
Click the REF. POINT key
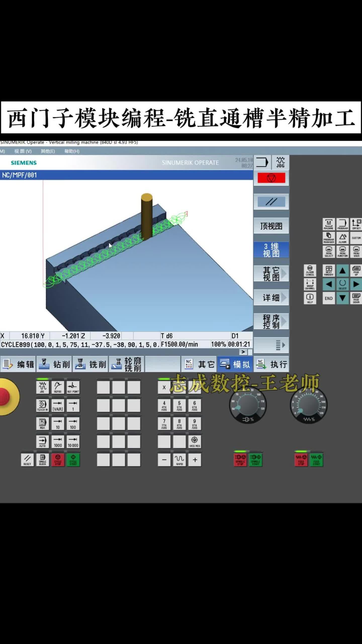tap(73, 387)
